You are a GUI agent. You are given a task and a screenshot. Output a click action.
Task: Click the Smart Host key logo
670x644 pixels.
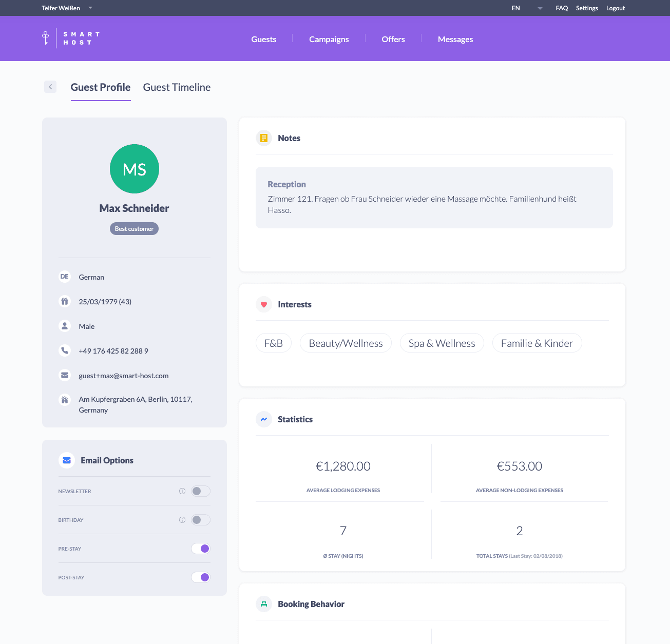pos(46,38)
